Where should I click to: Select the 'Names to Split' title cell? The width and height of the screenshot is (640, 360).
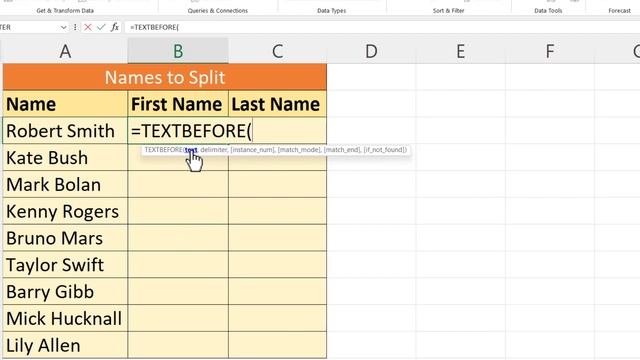coord(164,77)
